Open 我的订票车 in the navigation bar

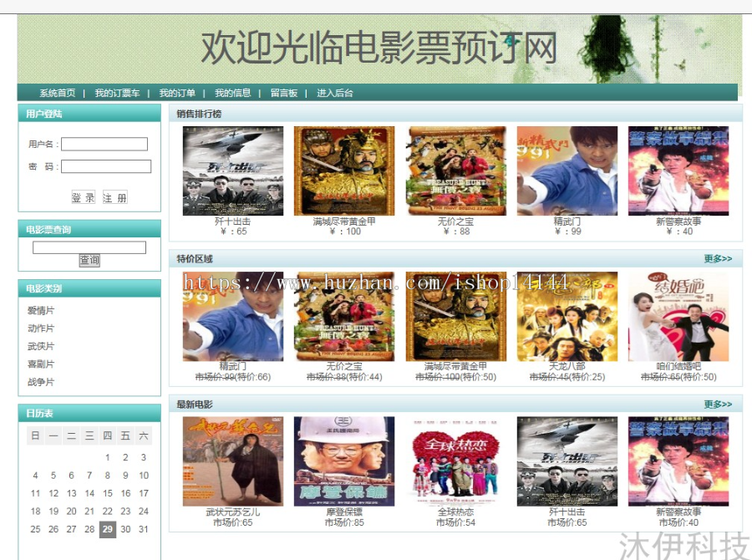click(x=117, y=93)
